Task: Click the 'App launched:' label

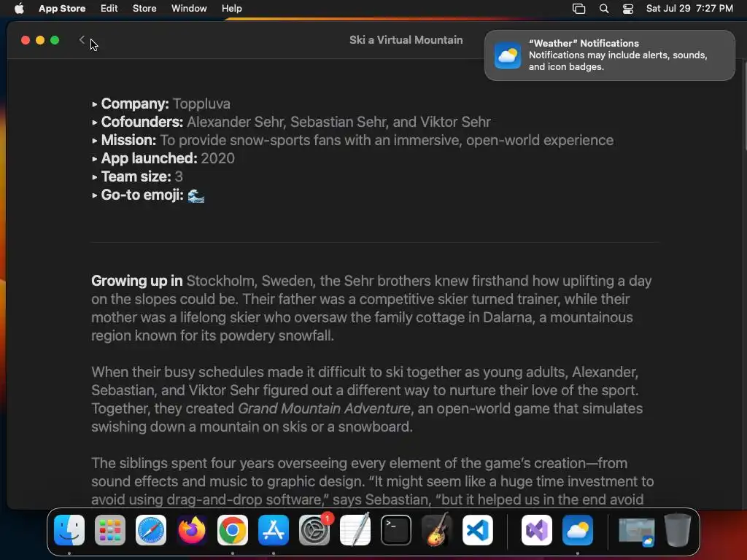Action: (149, 158)
